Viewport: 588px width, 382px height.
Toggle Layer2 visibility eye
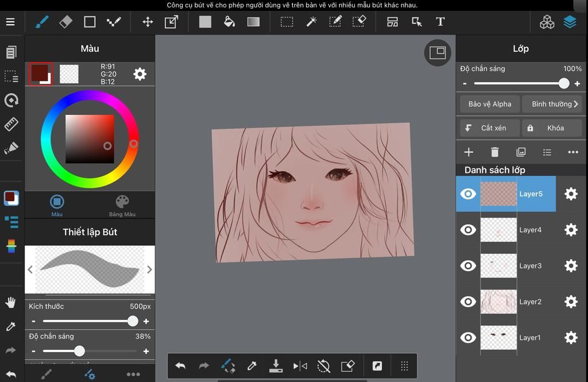(x=468, y=302)
